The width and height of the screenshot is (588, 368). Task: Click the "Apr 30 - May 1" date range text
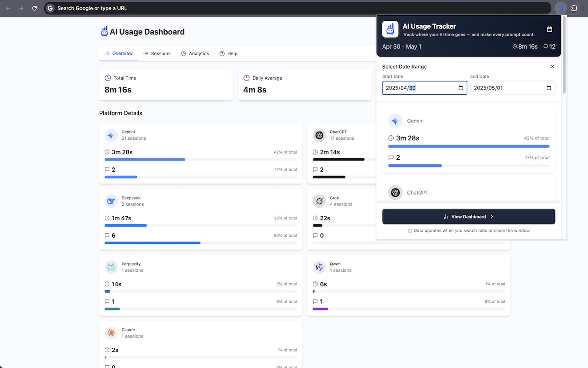click(x=401, y=46)
